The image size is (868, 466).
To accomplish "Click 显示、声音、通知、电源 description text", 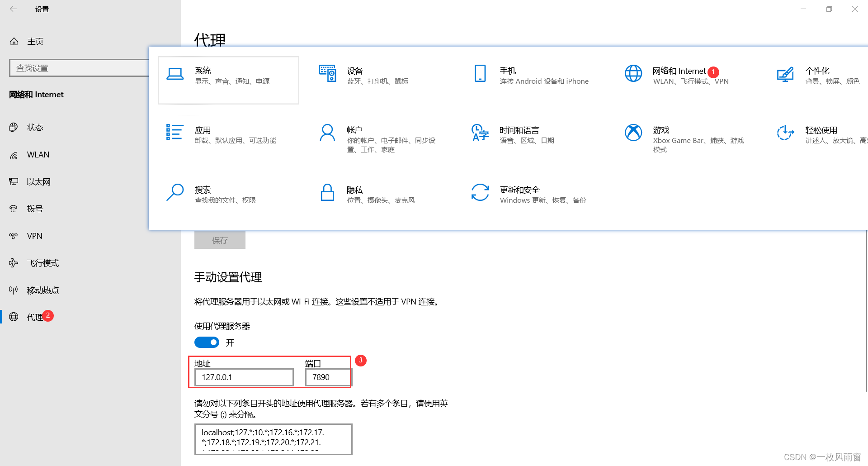I will point(232,81).
